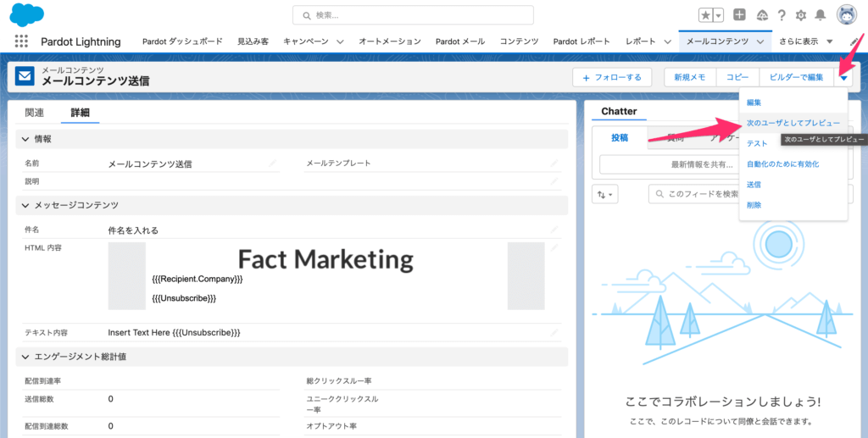This screenshot has width=868, height=438.
Task: Click the フォローする button
Action: [x=612, y=77]
